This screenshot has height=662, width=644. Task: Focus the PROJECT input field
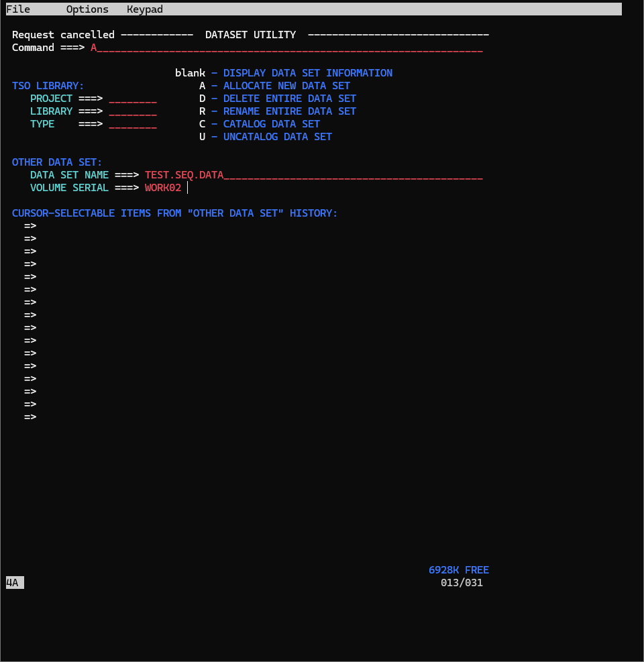click(133, 99)
